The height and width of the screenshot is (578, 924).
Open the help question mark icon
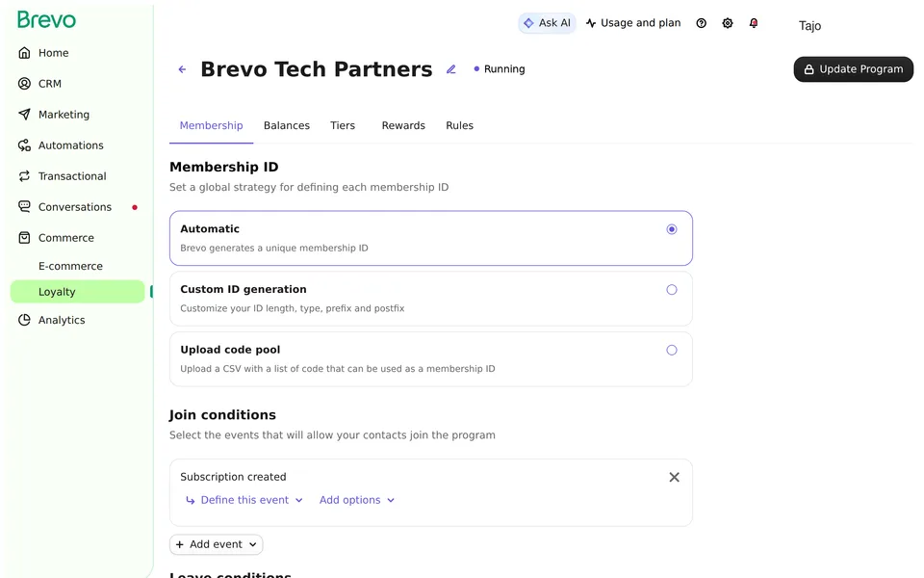point(702,23)
